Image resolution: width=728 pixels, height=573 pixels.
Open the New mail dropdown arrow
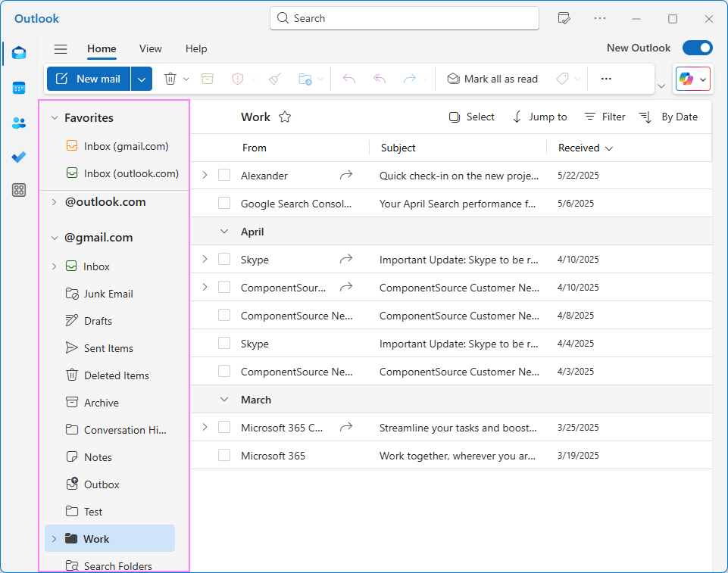(142, 79)
